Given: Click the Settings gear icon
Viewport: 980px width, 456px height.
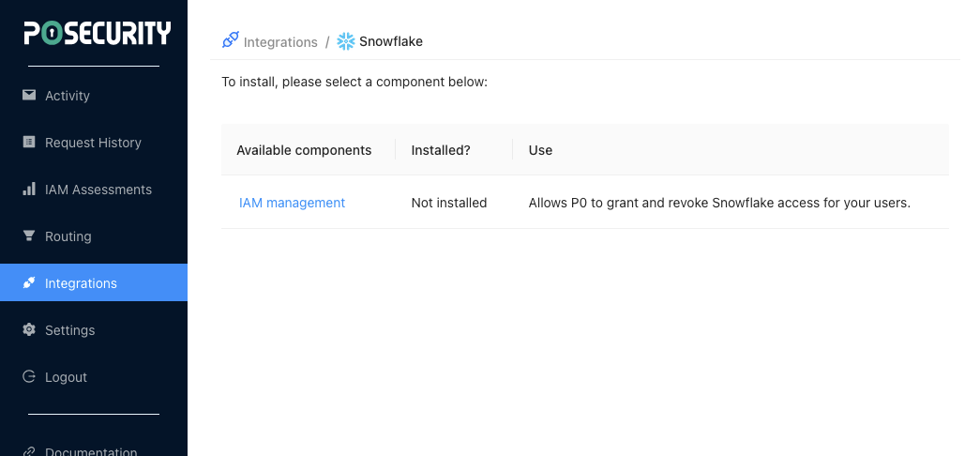Looking at the screenshot, I should (x=29, y=329).
